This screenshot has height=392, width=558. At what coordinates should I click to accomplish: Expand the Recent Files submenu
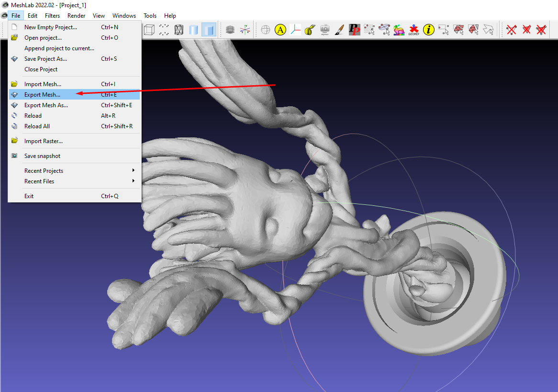coord(74,181)
